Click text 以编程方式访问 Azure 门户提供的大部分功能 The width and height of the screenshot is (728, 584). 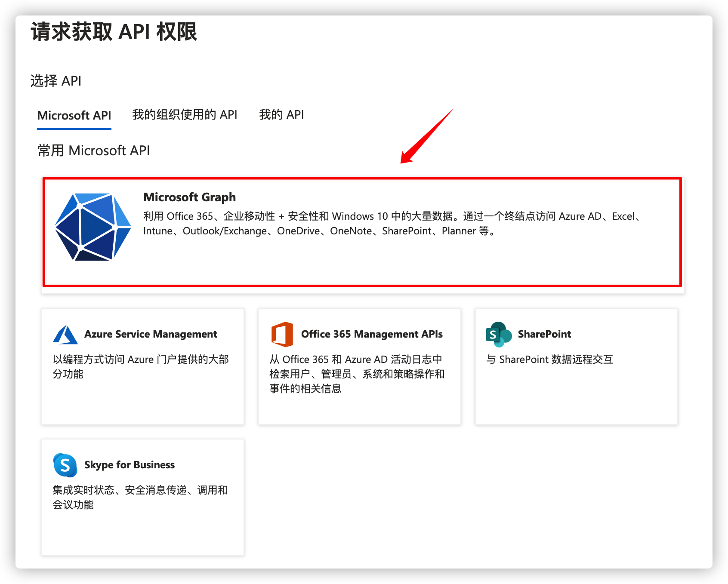click(141, 366)
